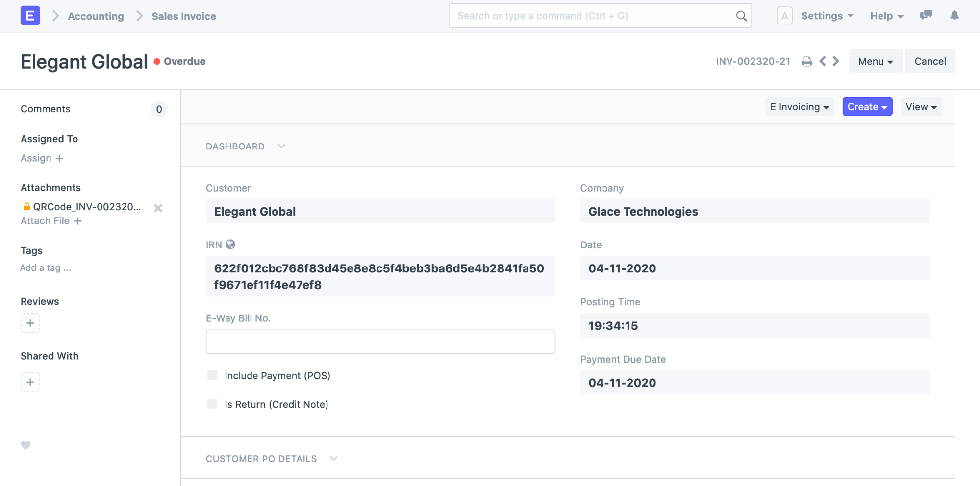Image resolution: width=980 pixels, height=486 pixels.
Task: Click the plus icon next to Attach File
Action: pyautogui.click(x=77, y=221)
